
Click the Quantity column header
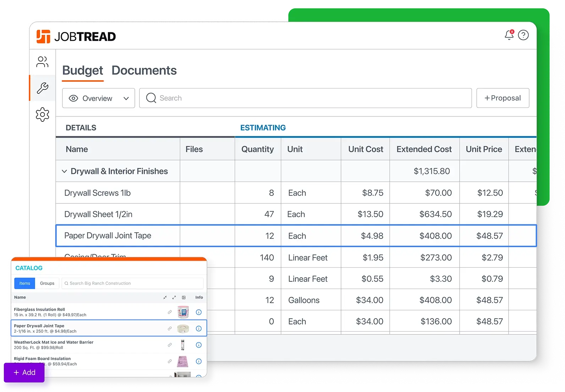pos(258,149)
